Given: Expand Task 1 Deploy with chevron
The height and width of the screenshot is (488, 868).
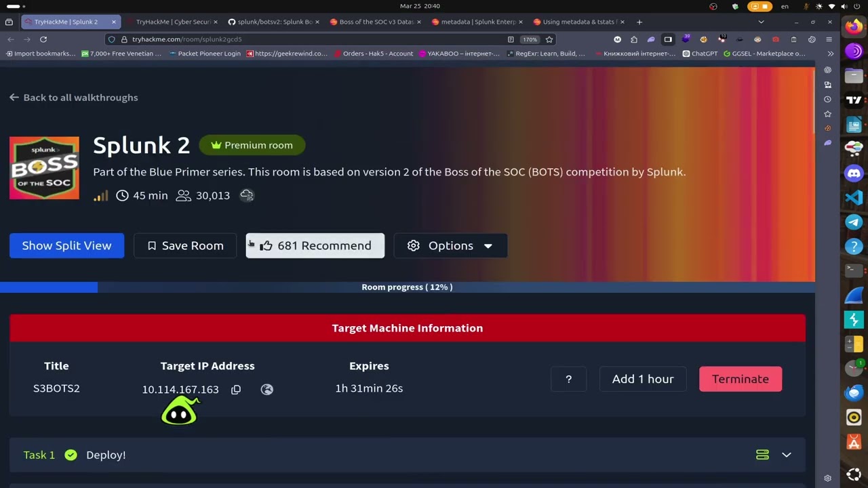Looking at the screenshot, I should point(787,455).
